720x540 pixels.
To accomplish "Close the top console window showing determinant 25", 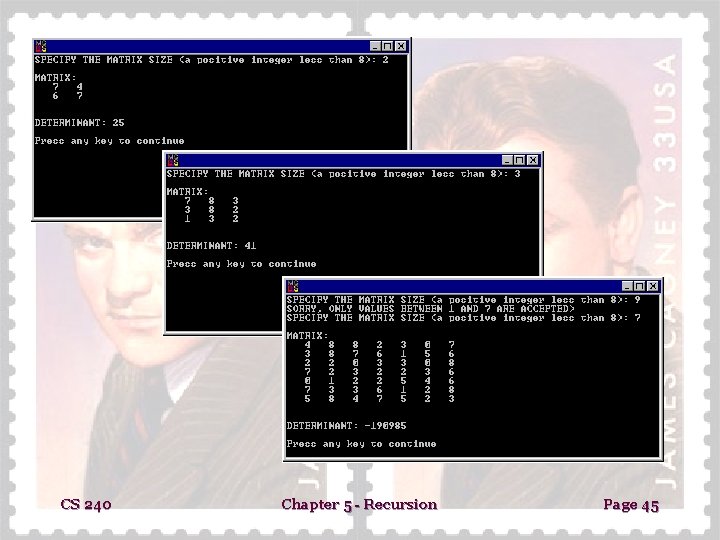I will (401, 46).
